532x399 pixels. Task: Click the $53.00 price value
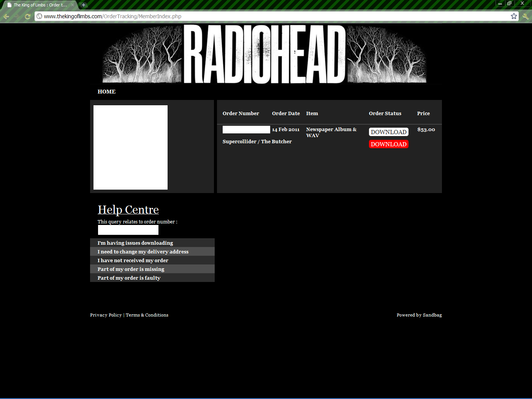pyautogui.click(x=426, y=130)
